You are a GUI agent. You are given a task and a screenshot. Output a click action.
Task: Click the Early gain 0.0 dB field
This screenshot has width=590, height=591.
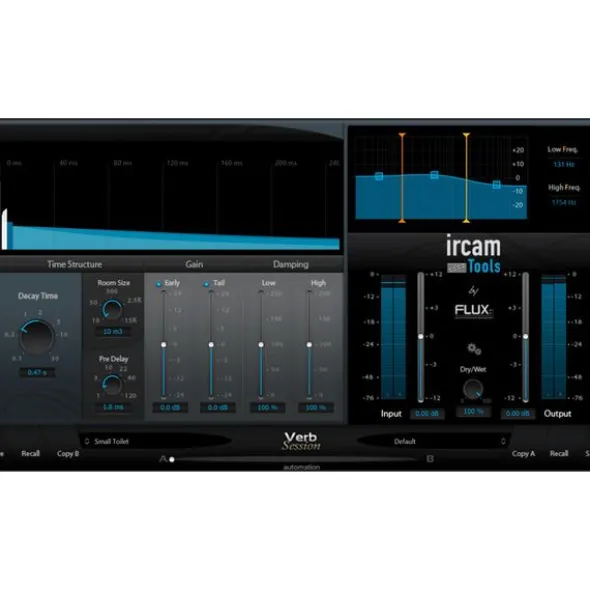[x=170, y=407]
